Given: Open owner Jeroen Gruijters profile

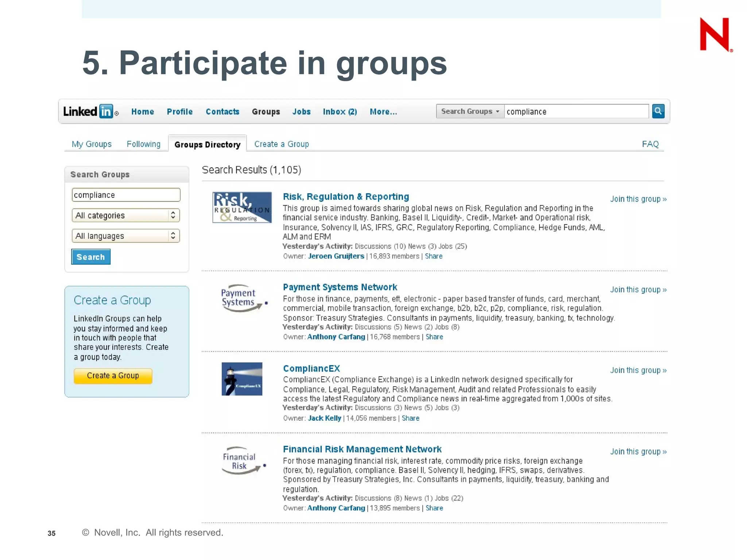Looking at the screenshot, I should pyautogui.click(x=336, y=256).
